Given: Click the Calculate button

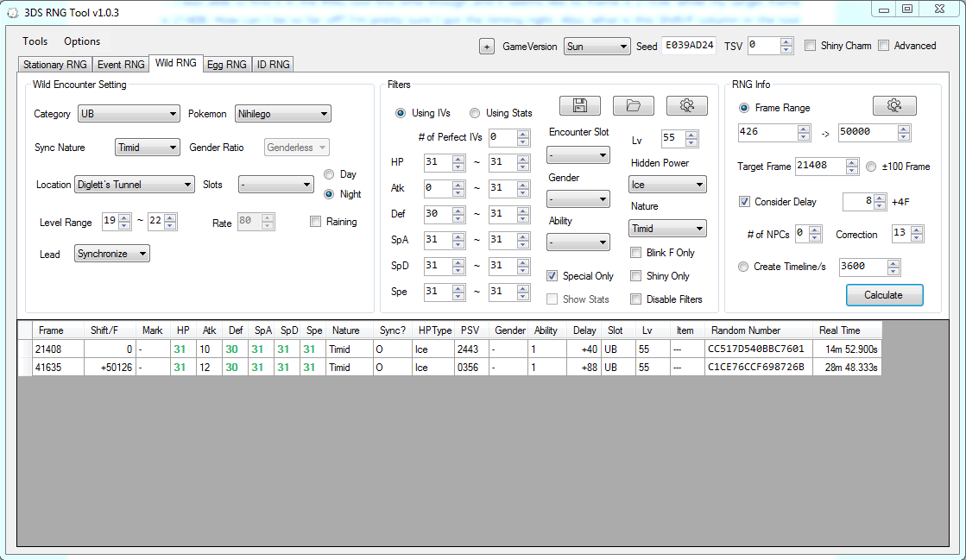Looking at the screenshot, I should [884, 295].
